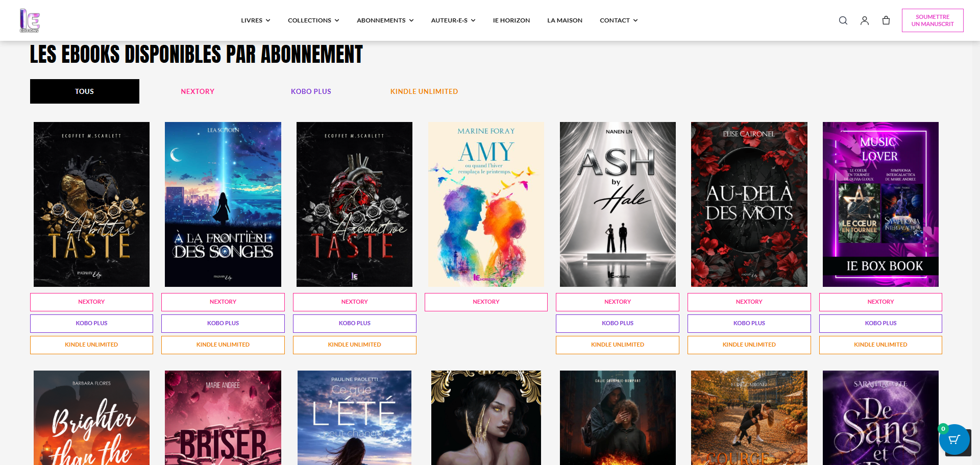The width and height of the screenshot is (980, 465).
Task: Click Nextory under Music Lover box
Action: click(880, 302)
